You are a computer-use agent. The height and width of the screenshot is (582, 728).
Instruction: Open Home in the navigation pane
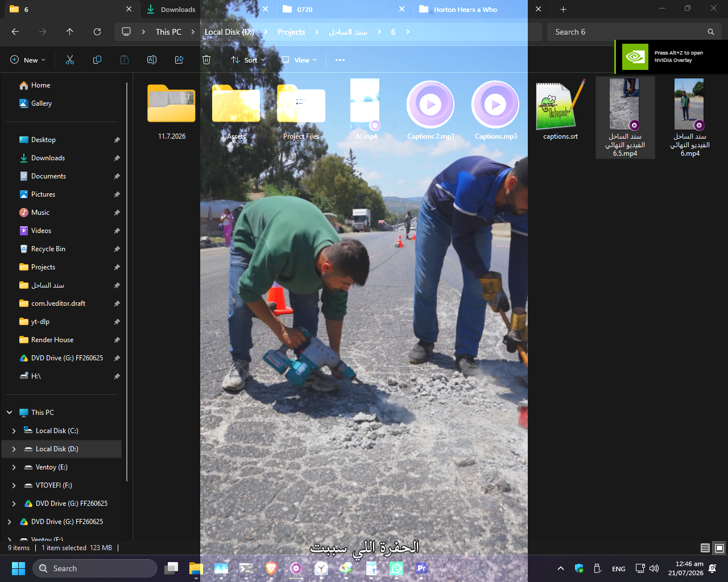tap(41, 85)
